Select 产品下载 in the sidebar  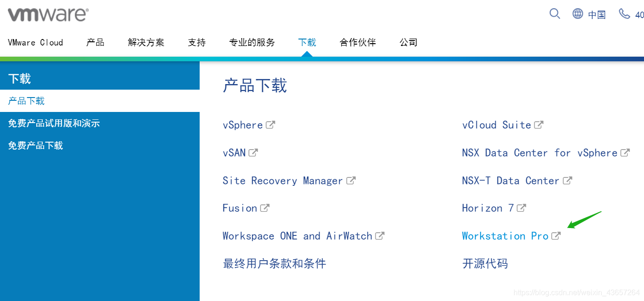click(100, 101)
